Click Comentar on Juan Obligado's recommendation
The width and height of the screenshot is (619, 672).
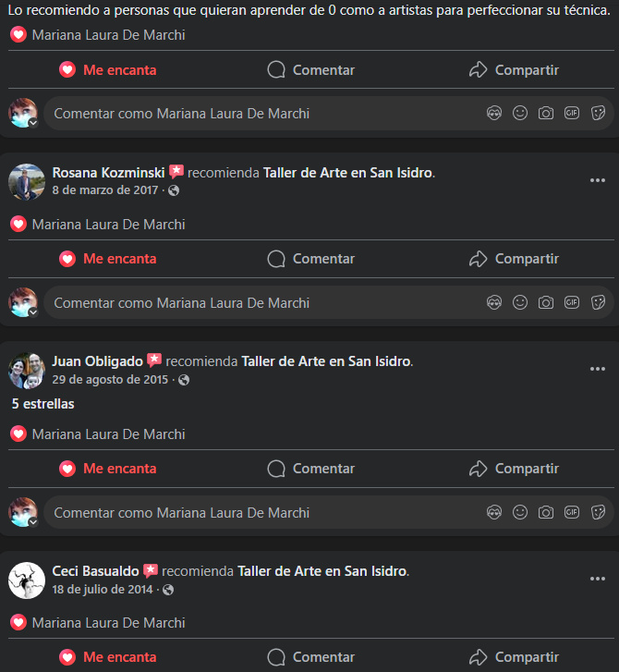(311, 469)
